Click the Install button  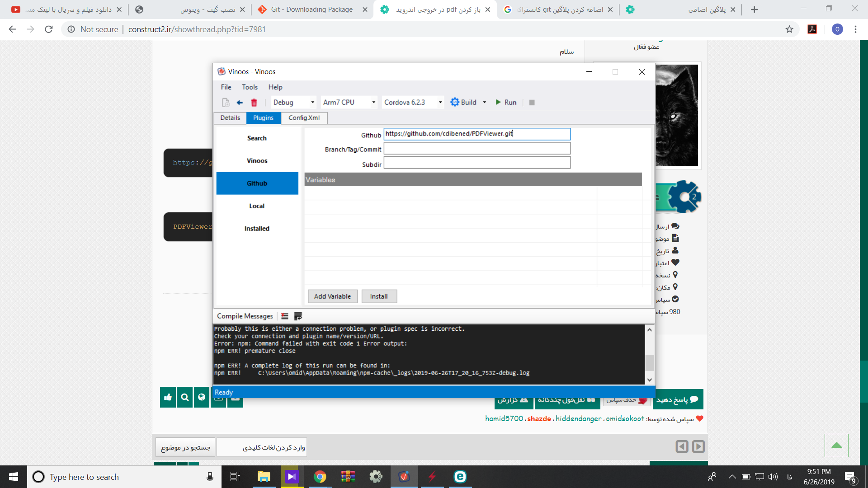coord(379,296)
